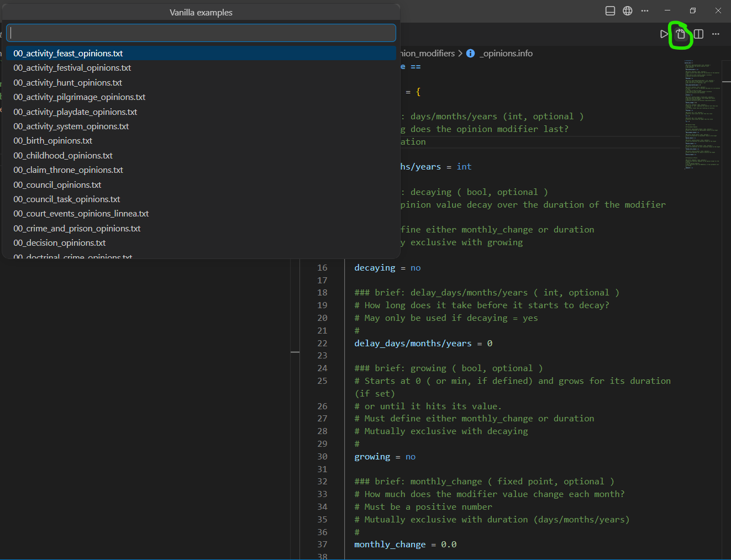Click the minimap code overview
The image size is (731, 560).
pyautogui.click(x=702, y=115)
